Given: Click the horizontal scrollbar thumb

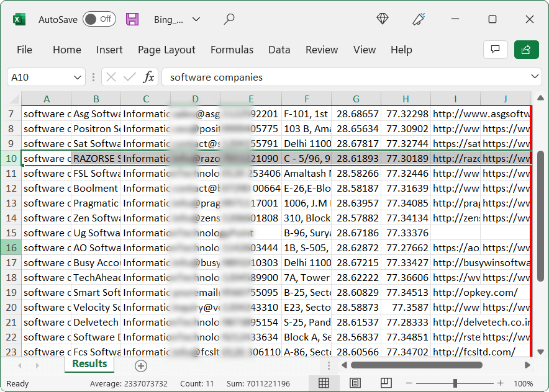Looking at the screenshot, I should [416, 365].
